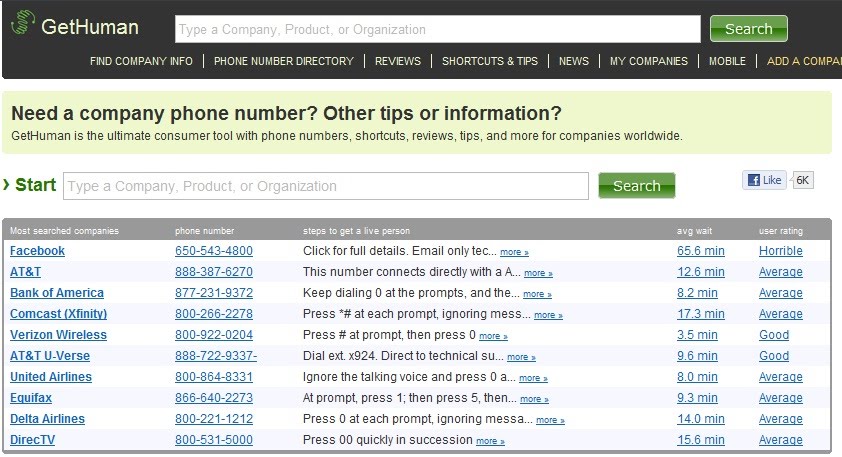Open the 9.6 min average wait link
This screenshot has width=842, height=457.
[x=697, y=356]
